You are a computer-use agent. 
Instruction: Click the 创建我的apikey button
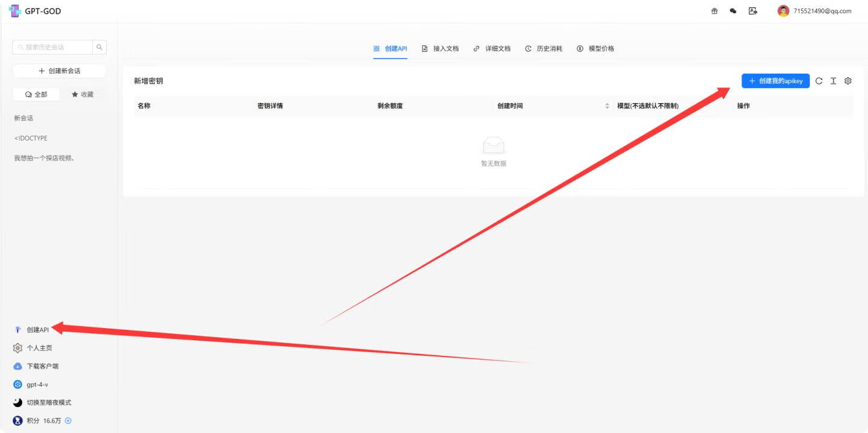tap(775, 81)
